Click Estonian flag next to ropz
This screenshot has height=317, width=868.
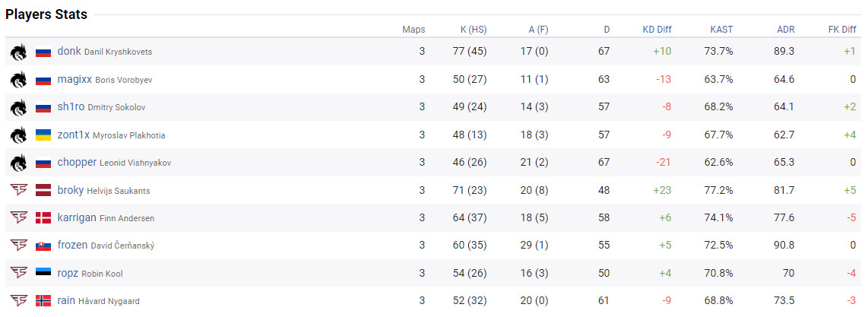click(43, 274)
